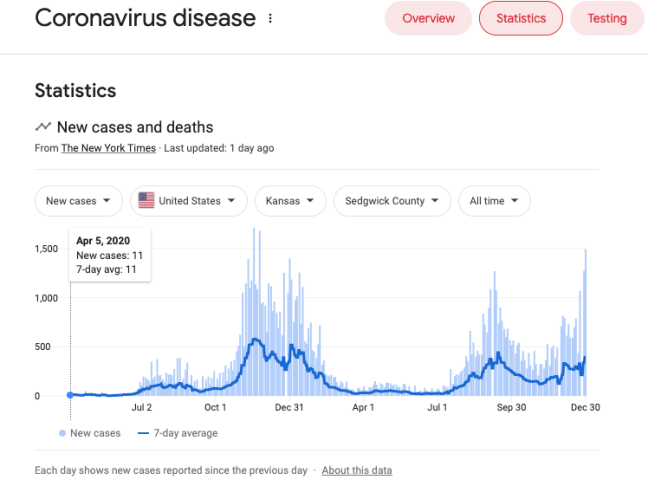The width and height of the screenshot is (648, 486).
Task: Open the three-dot menu beside Coronavirus disease
Action: coord(270,19)
